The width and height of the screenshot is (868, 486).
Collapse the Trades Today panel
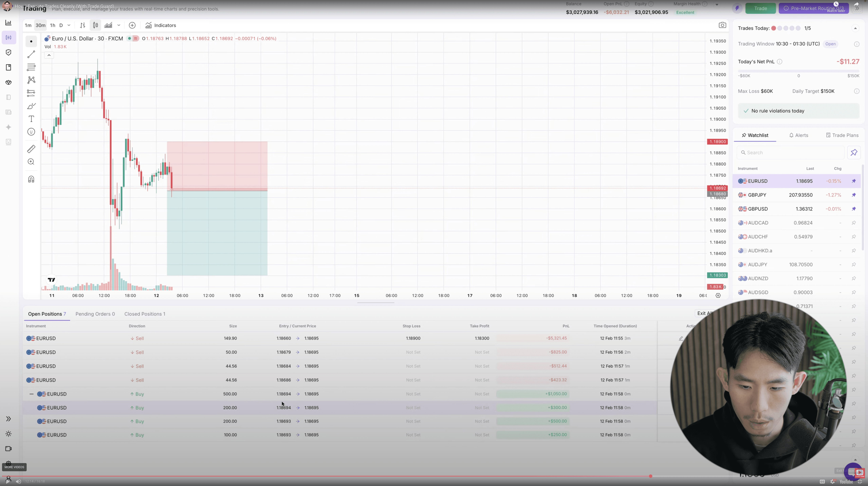coord(855,28)
